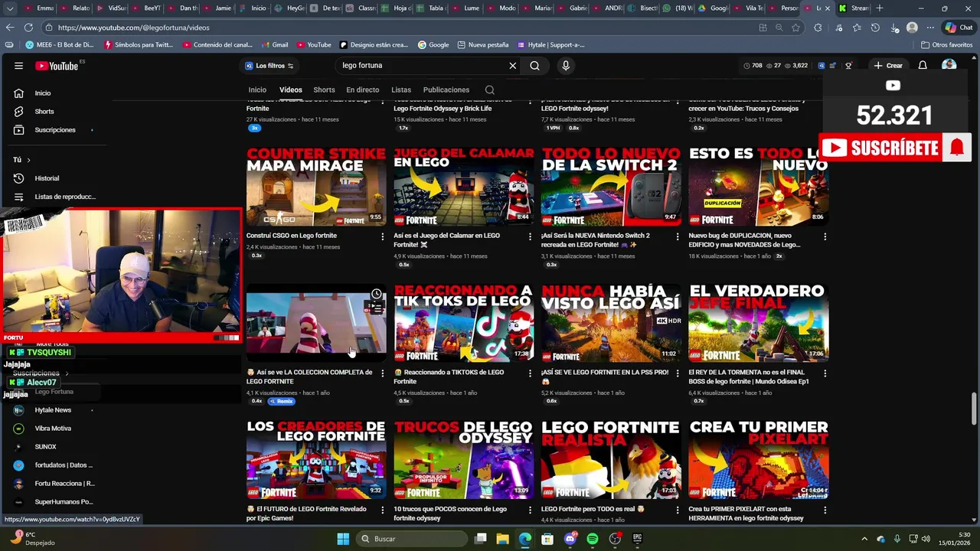Viewport: 980px width, 551px height.
Task: Open Hytale News subscription channel
Action: point(52,410)
